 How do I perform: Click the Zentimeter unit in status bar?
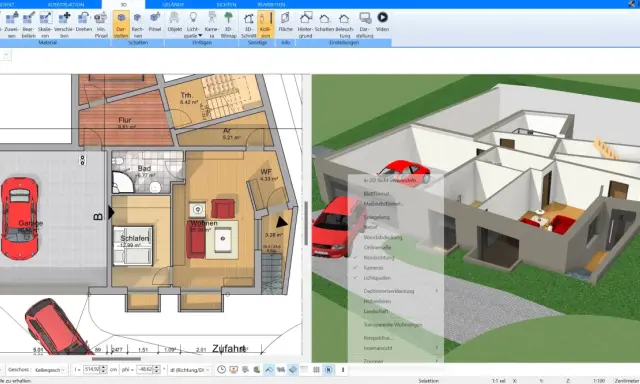pyautogui.click(x=627, y=380)
